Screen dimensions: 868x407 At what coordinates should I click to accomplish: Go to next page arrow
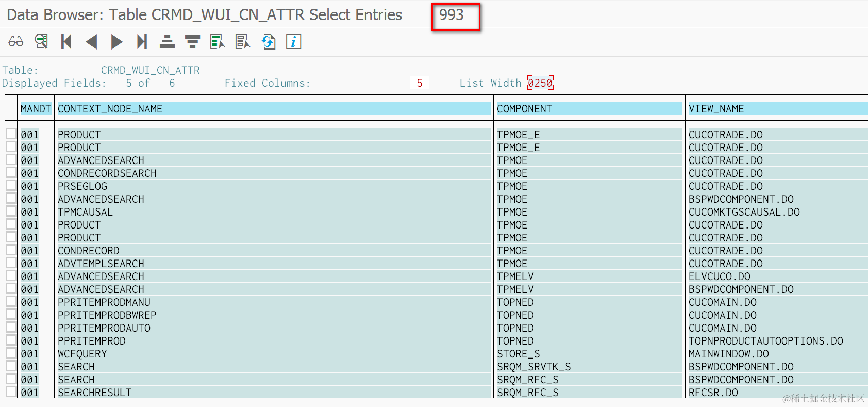click(x=117, y=41)
